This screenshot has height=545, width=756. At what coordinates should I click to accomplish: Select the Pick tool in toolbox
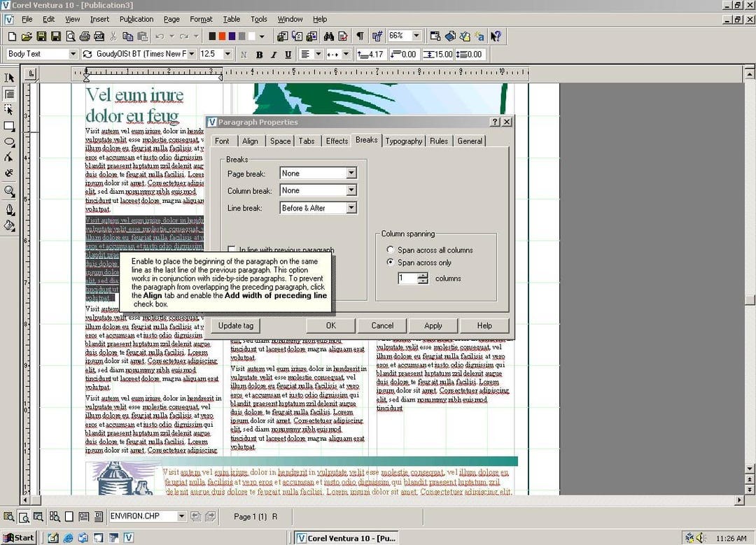9,78
